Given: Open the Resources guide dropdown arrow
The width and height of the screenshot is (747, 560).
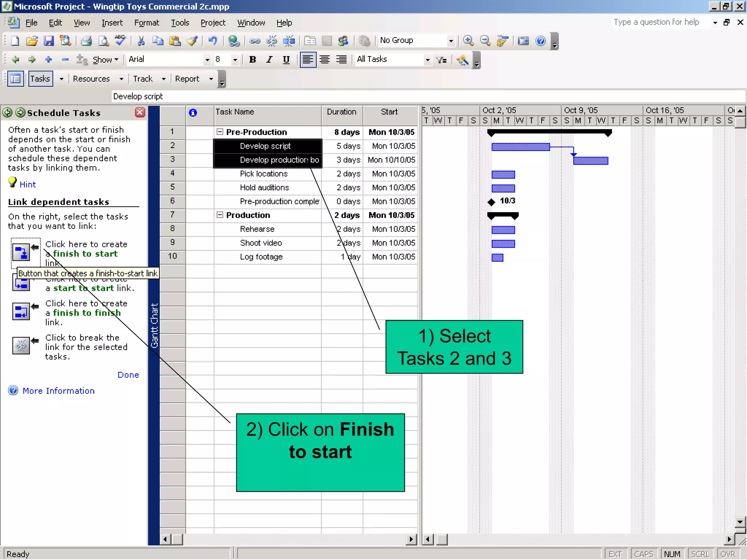Looking at the screenshot, I should pos(121,79).
